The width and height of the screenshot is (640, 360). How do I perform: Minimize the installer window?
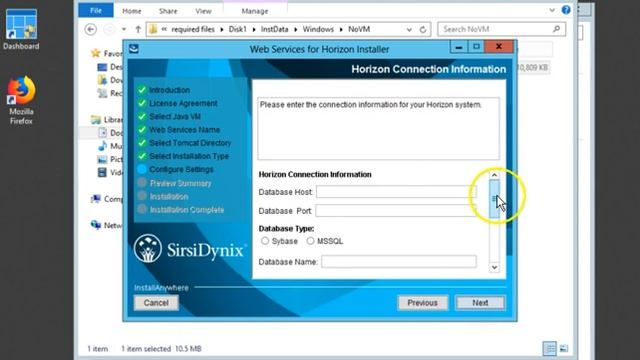pos(459,47)
